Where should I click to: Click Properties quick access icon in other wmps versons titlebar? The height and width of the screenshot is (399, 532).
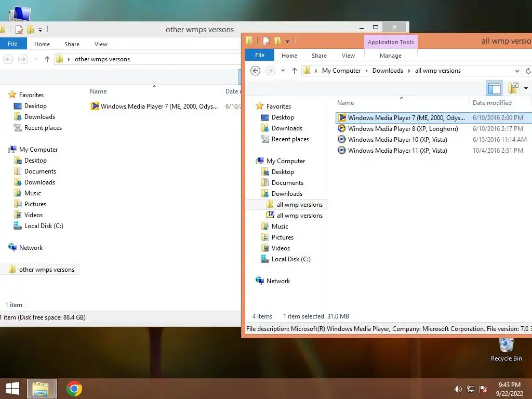19,30
